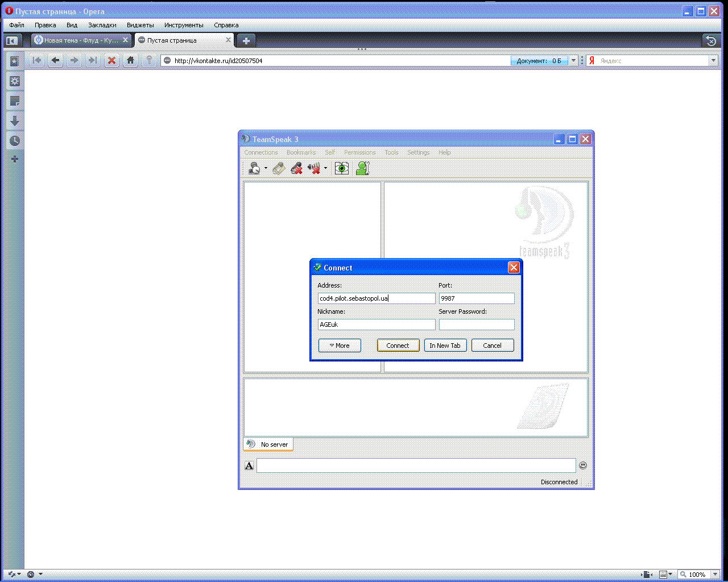Open the Widgets gear panel in sidebar
Image resolution: width=728 pixels, height=582 pixels.
(x=15, y=81)
